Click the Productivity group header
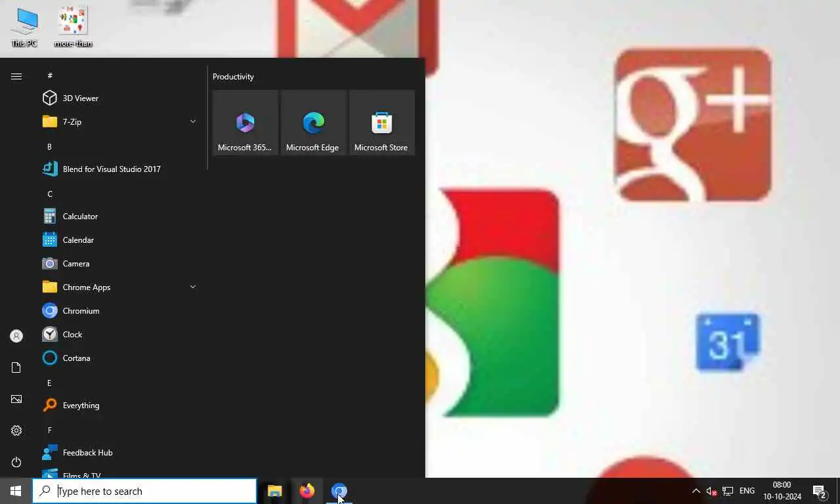840x504 pixels. click(x=233, y=77)
